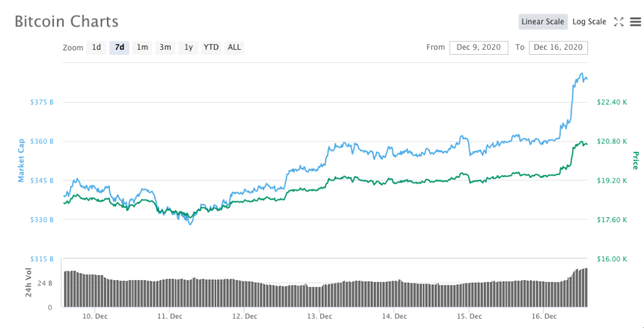Click the To date field
The height and width of the screenshot is (328, 644).
tap(558, 47)
